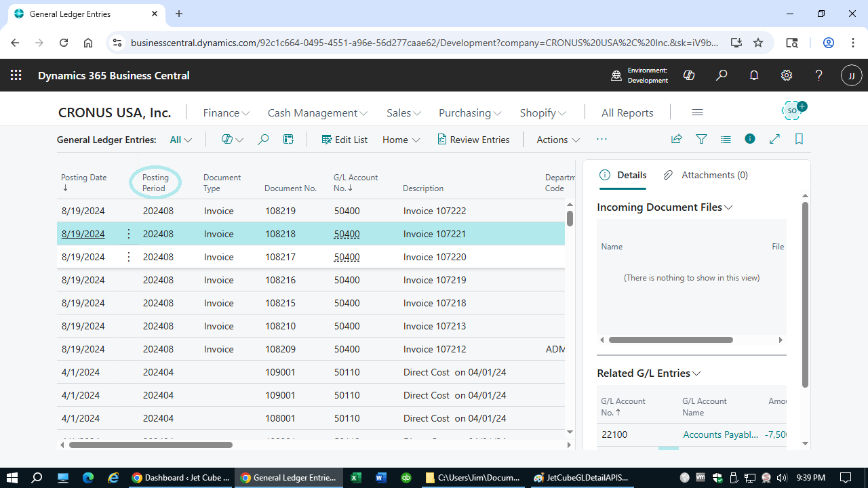Click the Posting Period column header
The image size is (868, 488).
[x=155, y=183]
